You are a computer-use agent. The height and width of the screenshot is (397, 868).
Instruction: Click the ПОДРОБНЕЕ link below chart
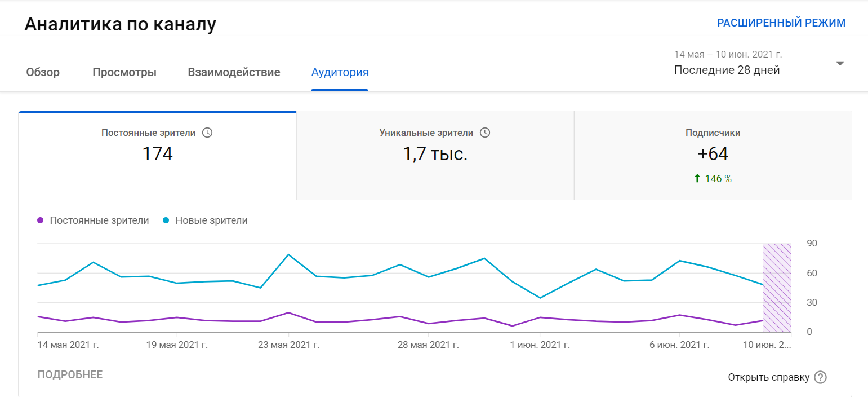(70, 375)
